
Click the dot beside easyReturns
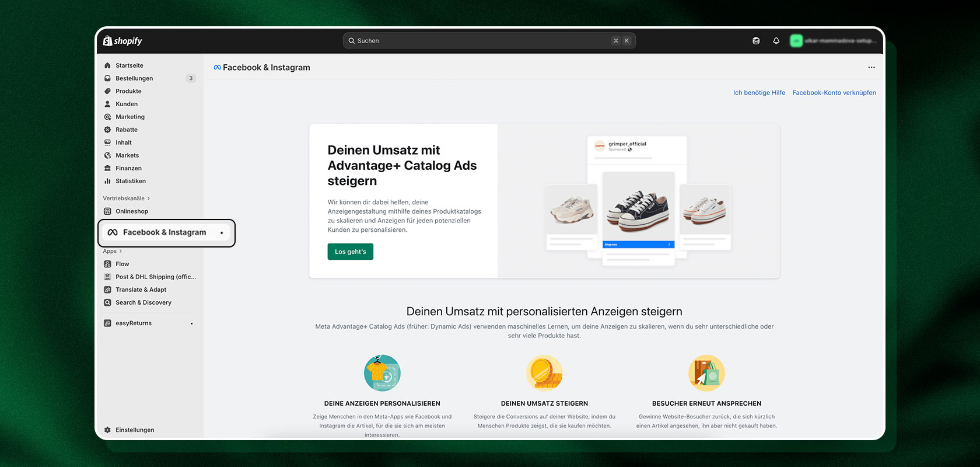[191, 323]
